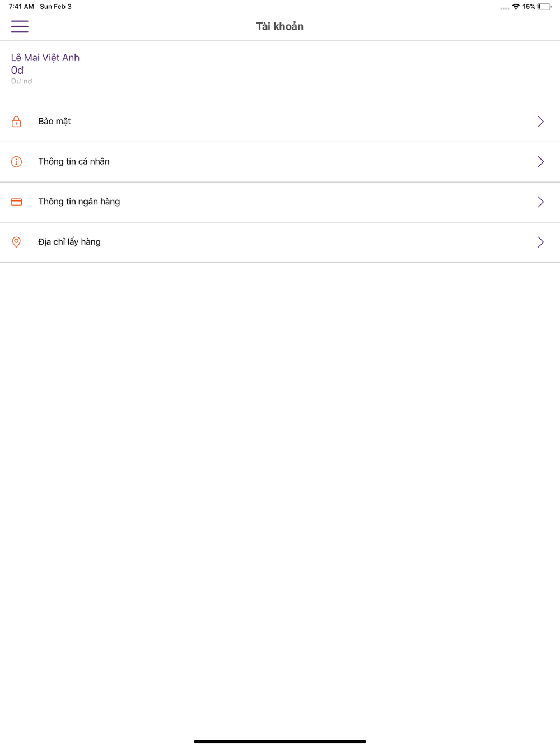Tap the orange padlock icon

pos(16,122)
